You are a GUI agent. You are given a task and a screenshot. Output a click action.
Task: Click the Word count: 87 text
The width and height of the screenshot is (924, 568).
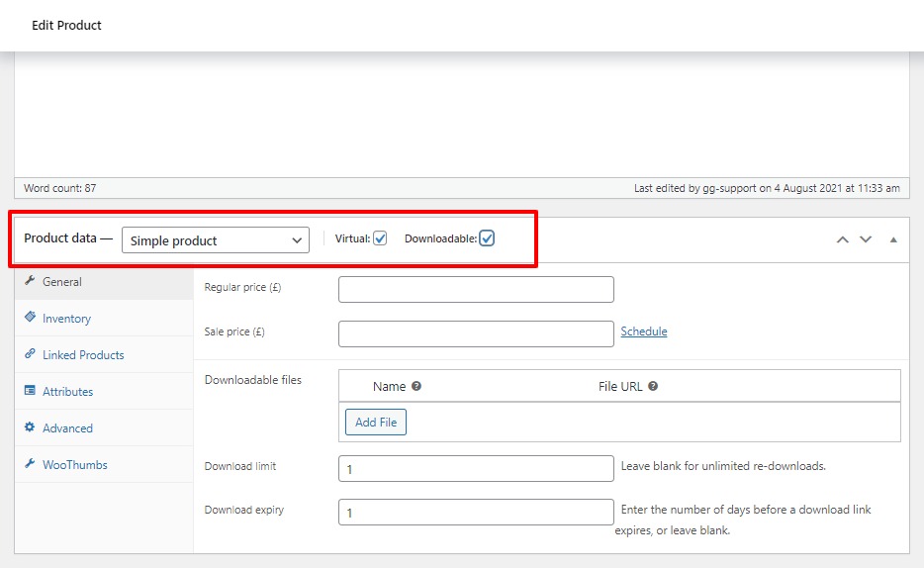pos(59,188)
